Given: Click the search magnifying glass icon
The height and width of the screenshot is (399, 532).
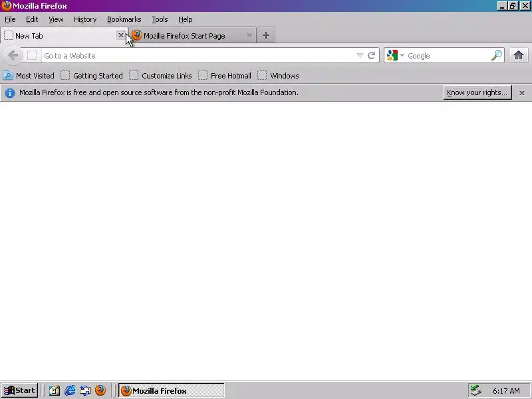Looking at the screenshot, I should [496, 55].
